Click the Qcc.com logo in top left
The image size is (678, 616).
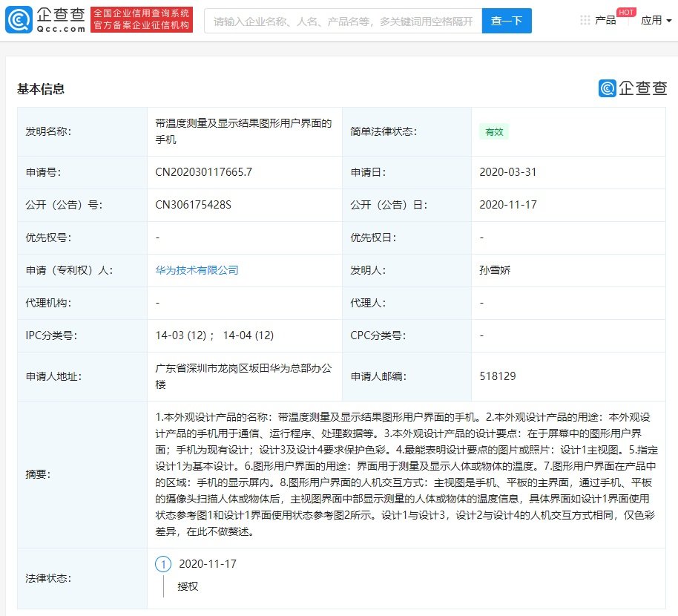point(45,20)
